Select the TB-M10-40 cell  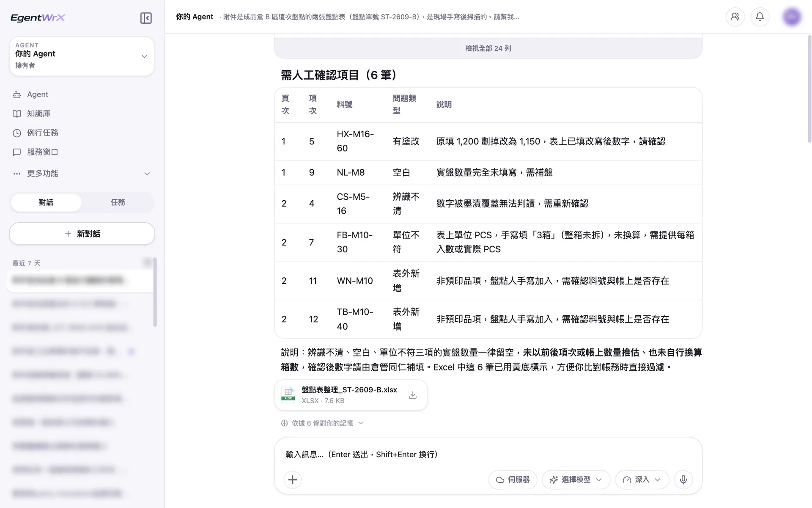pos(358,319)
